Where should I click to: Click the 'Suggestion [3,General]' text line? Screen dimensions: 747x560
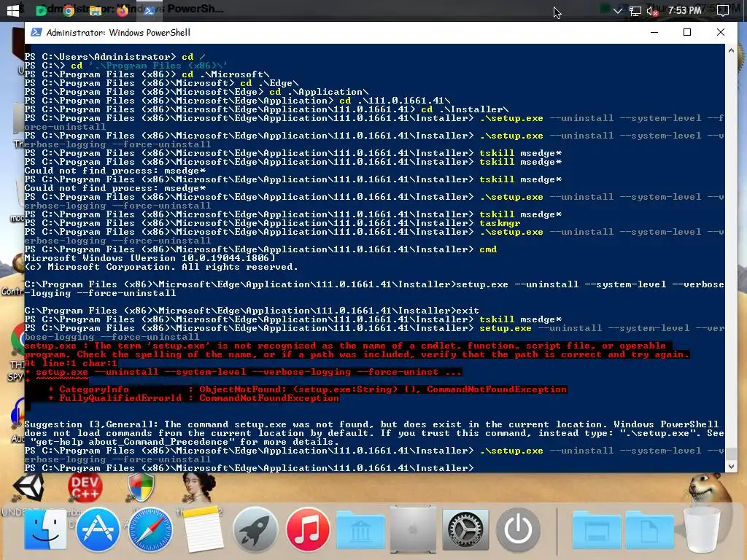pos(371,424)
